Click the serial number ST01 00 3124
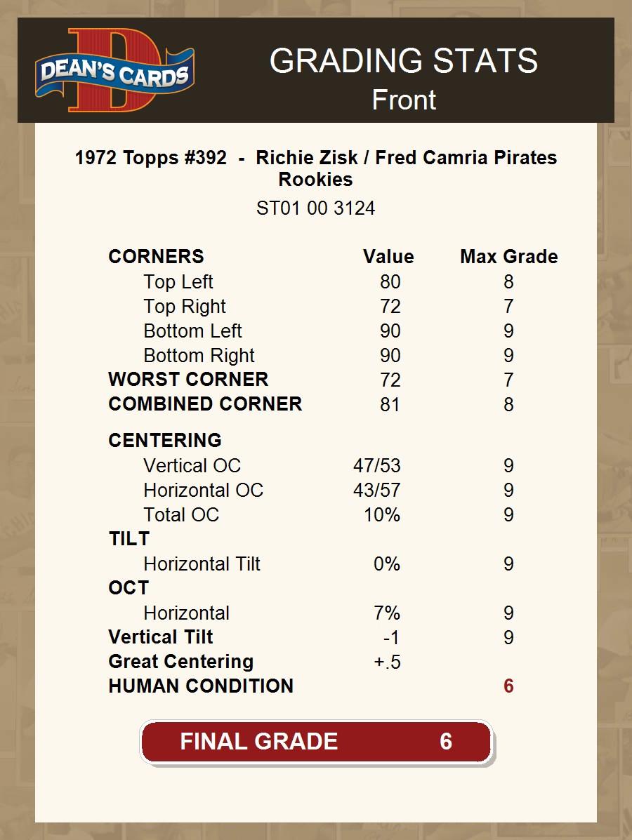This screenshot has width=632, height=840. pos(316,208)
